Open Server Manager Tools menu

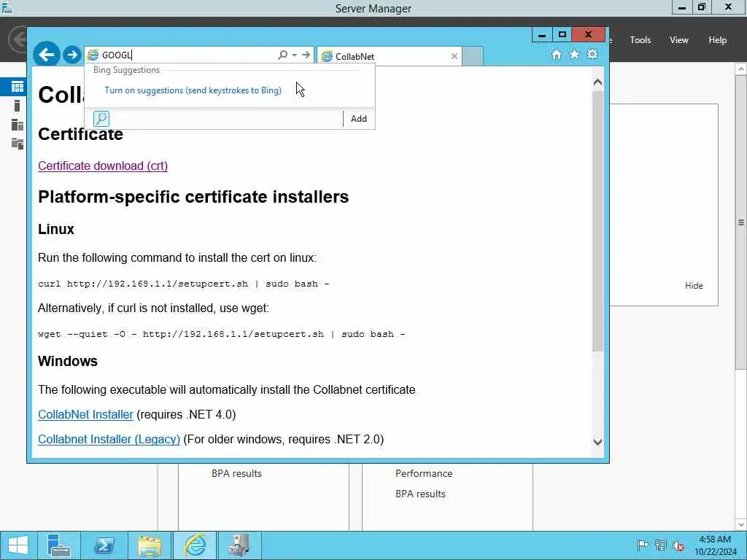click(640, 40)
